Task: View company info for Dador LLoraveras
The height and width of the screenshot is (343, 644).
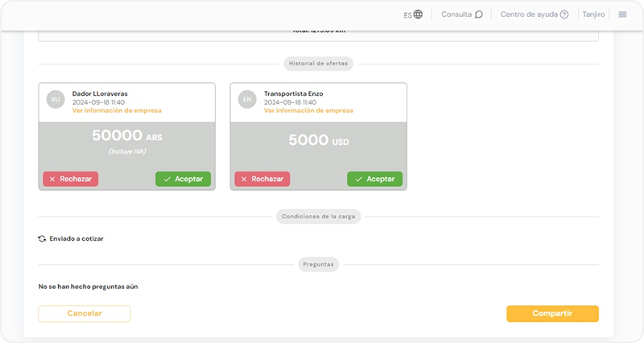Action: [117, 110]
